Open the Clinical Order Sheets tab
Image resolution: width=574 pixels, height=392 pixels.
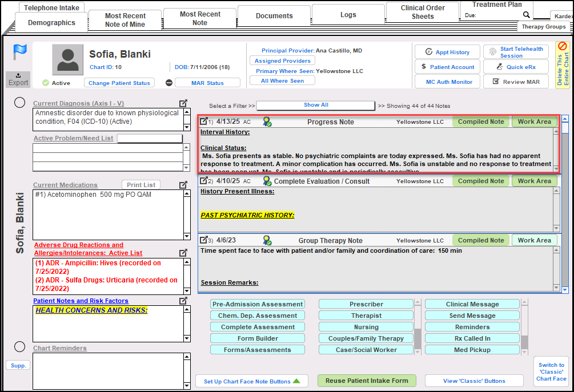point(423,12)
